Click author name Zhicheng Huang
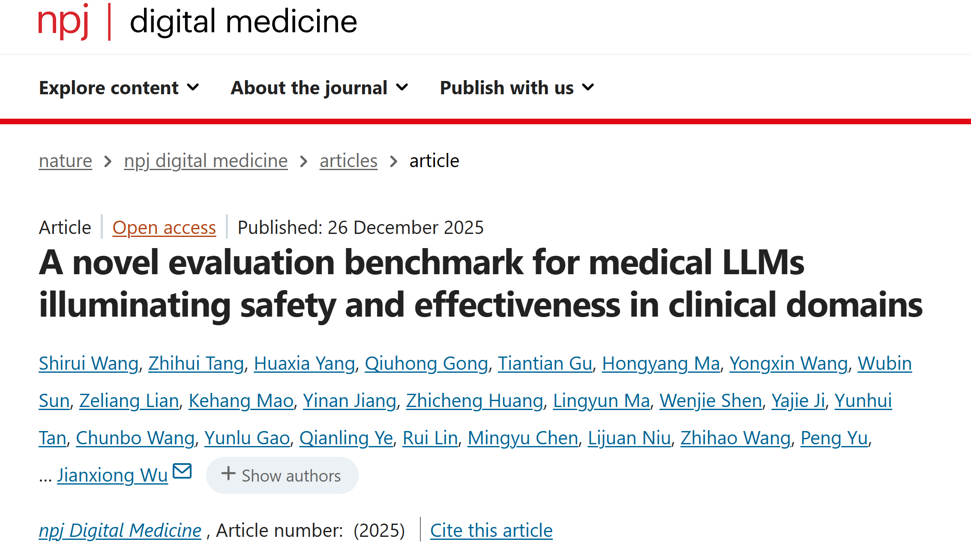The width and height of the screenshot is (971, 560). tap(474, 401)
